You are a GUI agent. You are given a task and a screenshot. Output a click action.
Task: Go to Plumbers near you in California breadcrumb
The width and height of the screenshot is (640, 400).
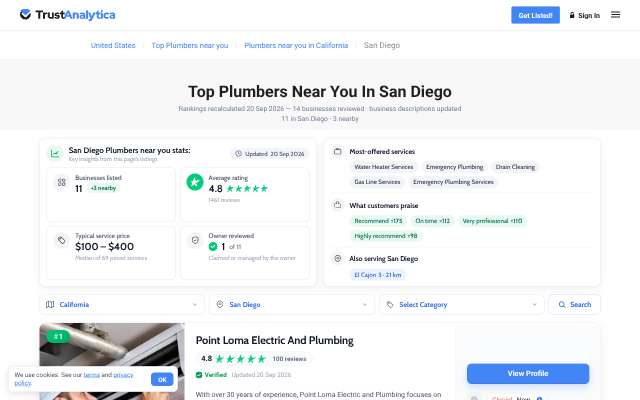(x=296, y=45)
